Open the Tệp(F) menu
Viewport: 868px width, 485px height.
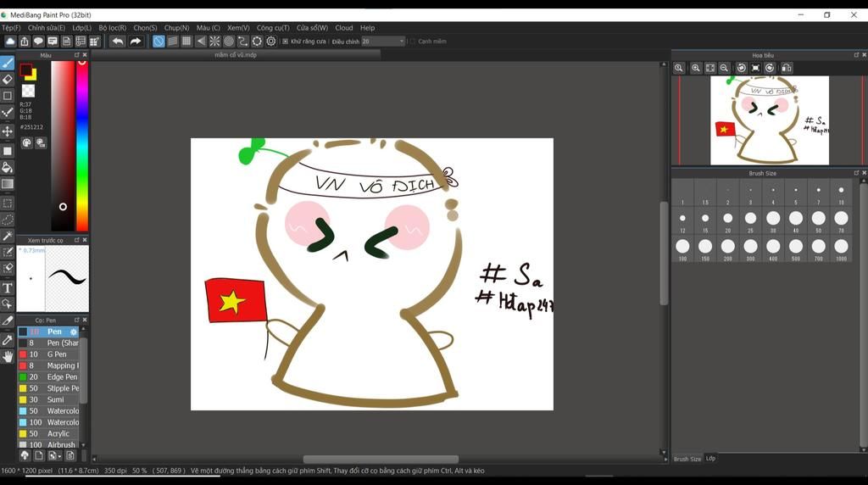[x=11, y=28]
